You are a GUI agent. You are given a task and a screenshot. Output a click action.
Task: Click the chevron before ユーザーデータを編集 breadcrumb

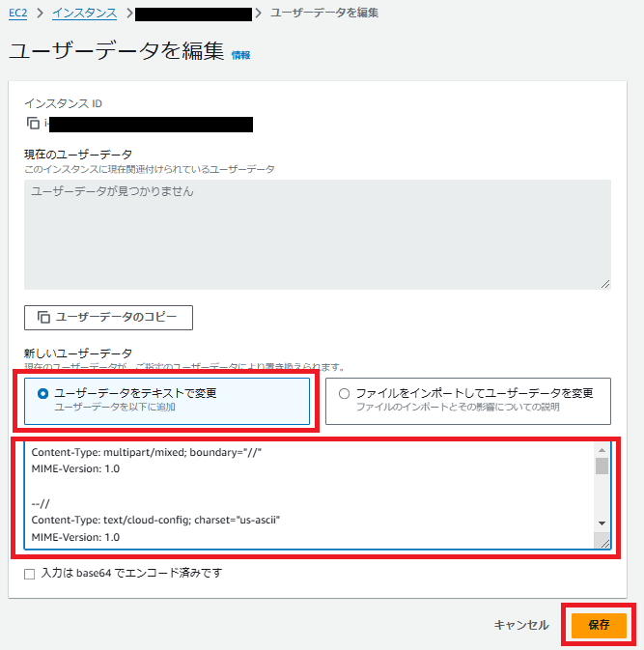259,14
